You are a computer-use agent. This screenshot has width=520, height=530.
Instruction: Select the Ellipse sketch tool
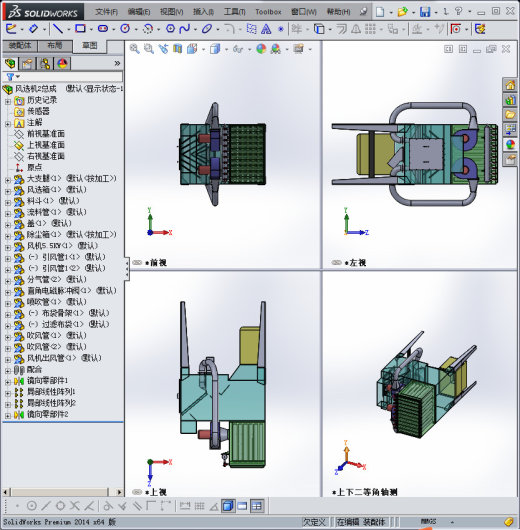(207, 29)
